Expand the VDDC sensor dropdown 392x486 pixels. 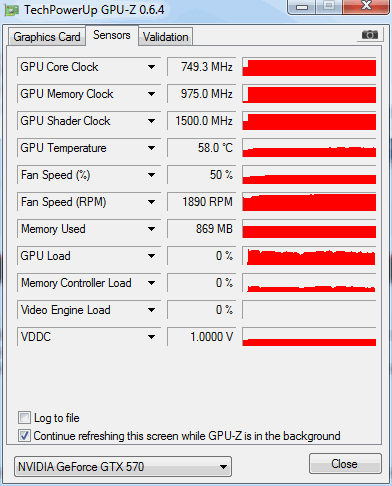[151, 337]
